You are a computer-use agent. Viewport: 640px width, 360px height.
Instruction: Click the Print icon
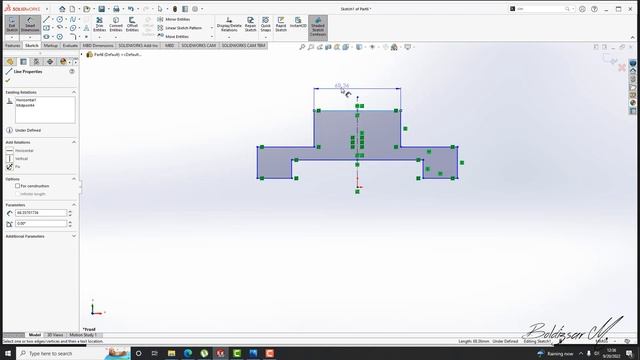pos(116,9)
